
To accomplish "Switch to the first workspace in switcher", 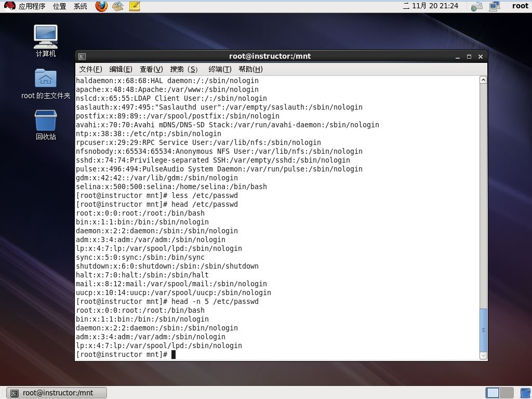I will click(493, 393).
